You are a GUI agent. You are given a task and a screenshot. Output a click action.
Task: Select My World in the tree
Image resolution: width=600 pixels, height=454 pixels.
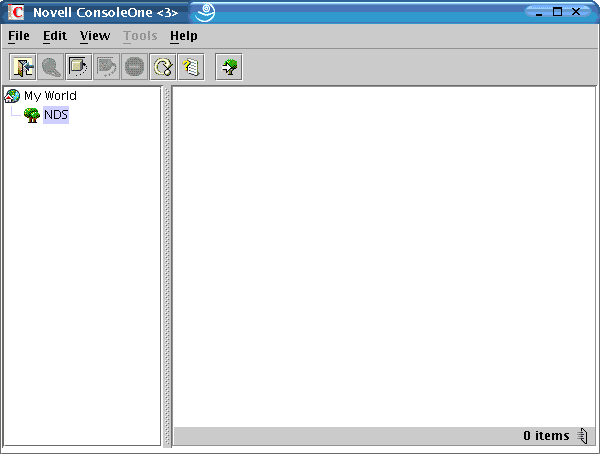pyautogui.click(x=50, y=96)
